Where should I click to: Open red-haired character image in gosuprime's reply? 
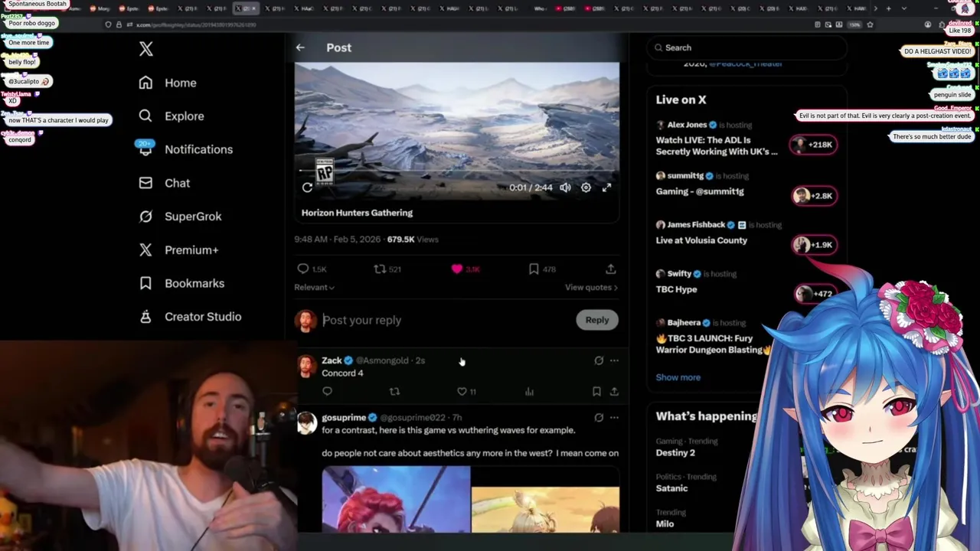pos(396,499)
